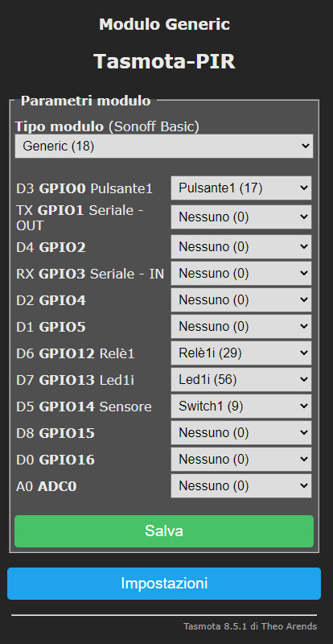This screenshot has width=333, height=644.
Task: Click the Tasmota 8.5.1 footer link
Action: [250, 626]
